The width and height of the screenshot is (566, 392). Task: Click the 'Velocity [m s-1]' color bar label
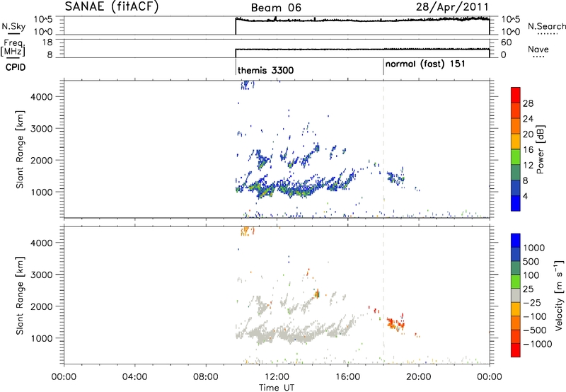tap(559, 295)
